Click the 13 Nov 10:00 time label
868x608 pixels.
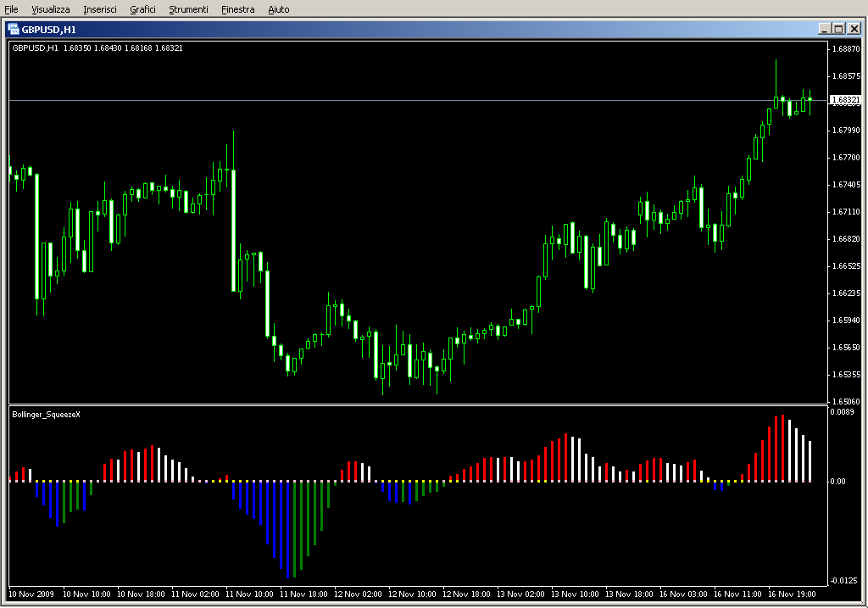pyautogui.click(x=575, y=594)
